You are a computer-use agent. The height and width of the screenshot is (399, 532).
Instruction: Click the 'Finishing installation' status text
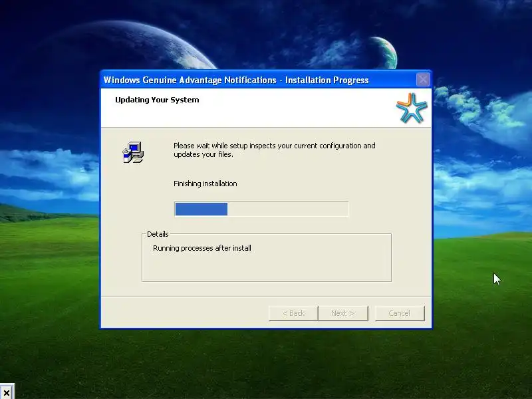click(205, 184)
